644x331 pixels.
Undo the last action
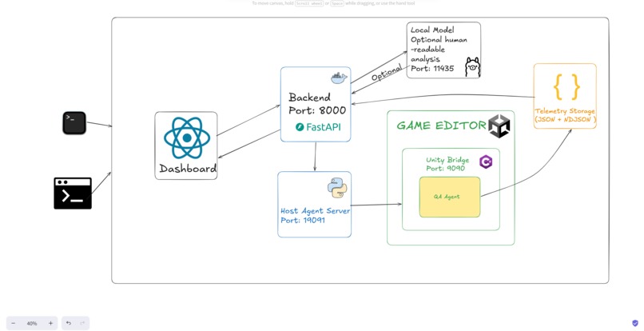[69, 323]
